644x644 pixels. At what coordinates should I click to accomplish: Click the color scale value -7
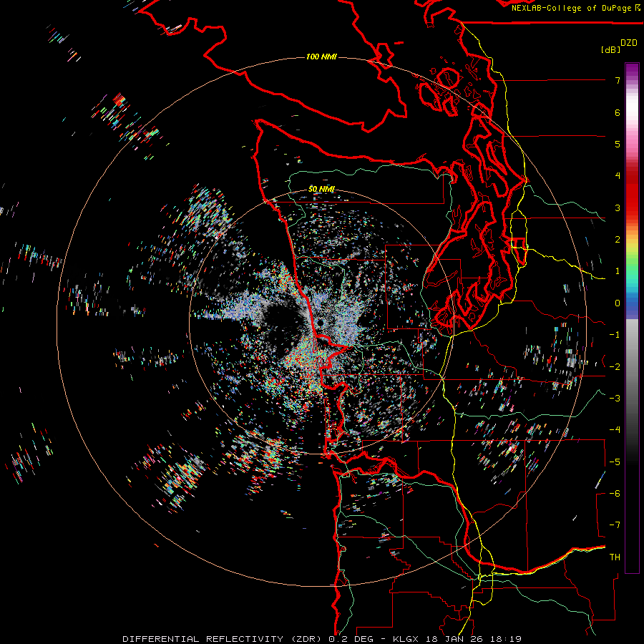(x=615, y=525)
